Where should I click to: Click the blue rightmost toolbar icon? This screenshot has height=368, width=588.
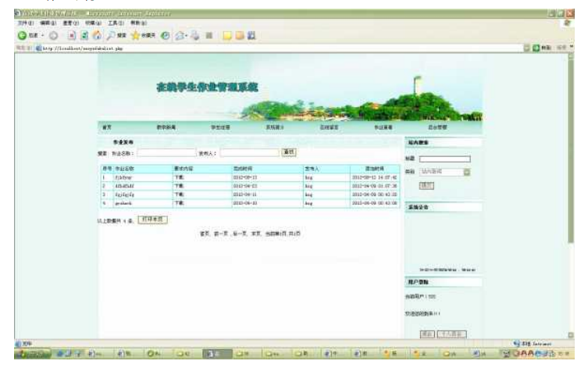(251, 35)
